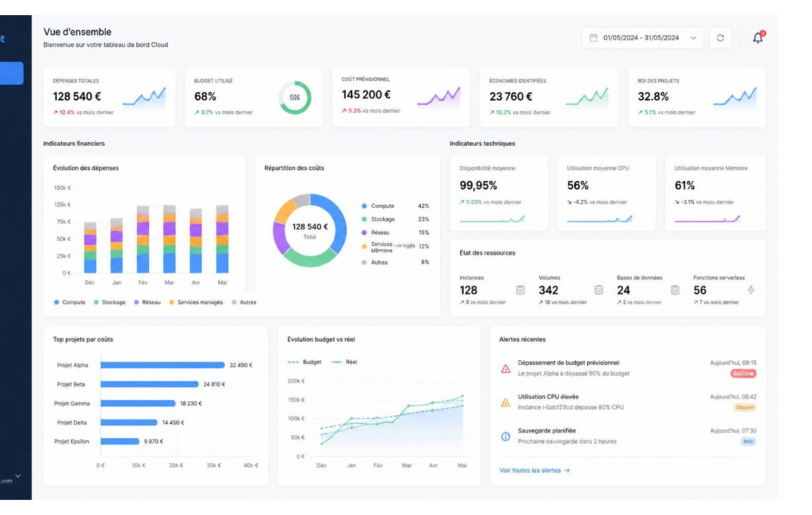Select the highlighted blue sidebar menu item
The image size is (812, 515).
click(x=11, y=73)
